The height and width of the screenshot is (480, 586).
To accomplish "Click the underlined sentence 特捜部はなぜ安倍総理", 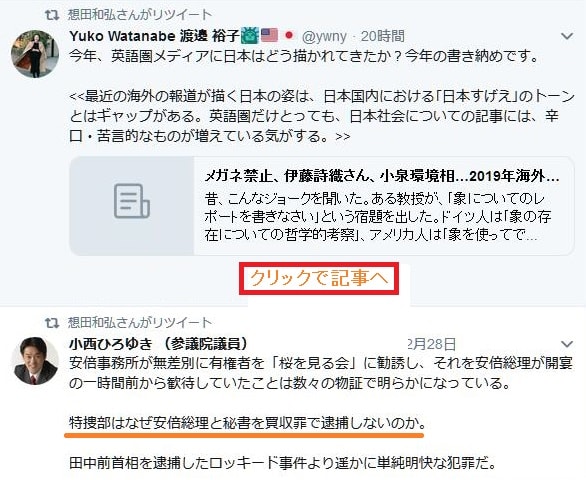I will (x=247, y=423).
